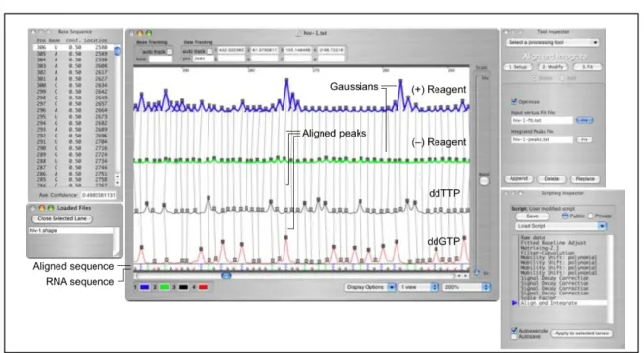Click the Delete button in Tool Inspector
Screen dimensions: 644x353
pos(551,179)
